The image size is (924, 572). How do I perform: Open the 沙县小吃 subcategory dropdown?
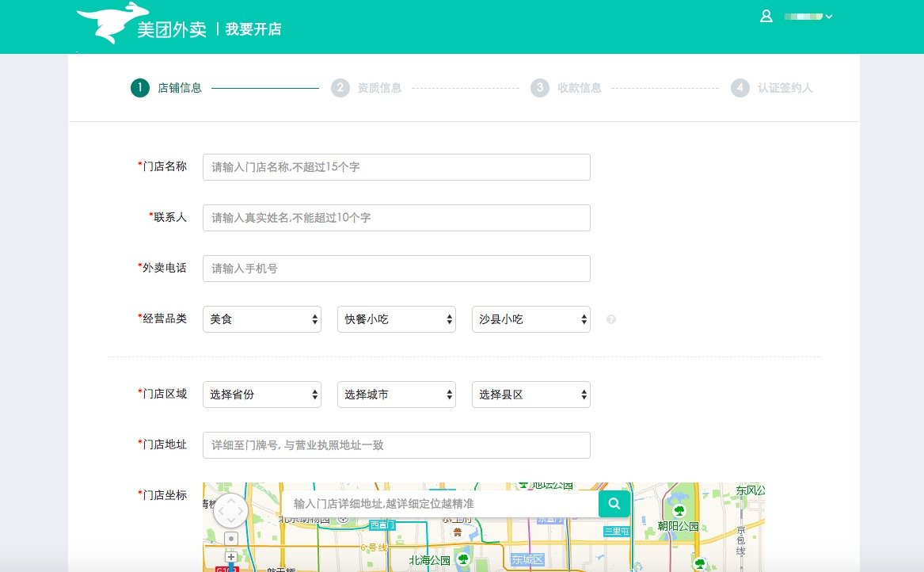coord(530,318)
